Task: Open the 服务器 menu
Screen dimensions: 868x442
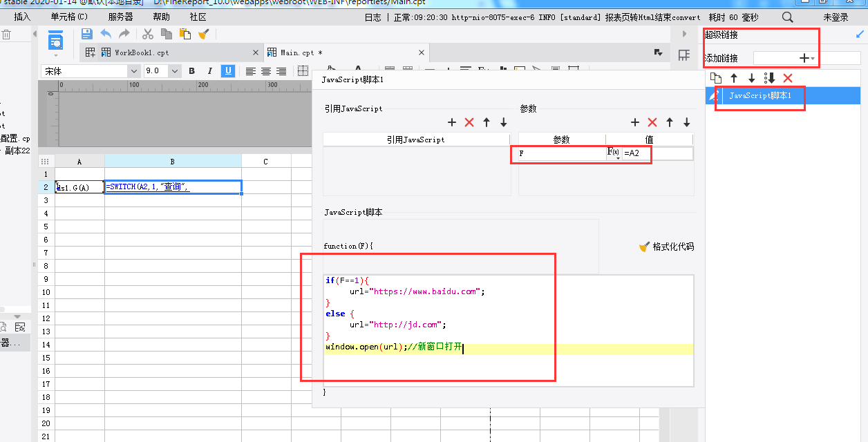Action: [x=120, y=17]
